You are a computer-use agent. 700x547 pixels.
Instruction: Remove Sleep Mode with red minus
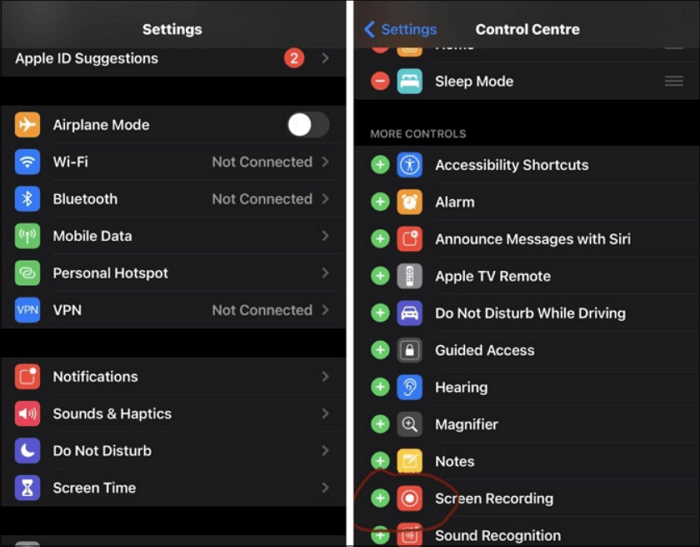[x=380, y=81]
